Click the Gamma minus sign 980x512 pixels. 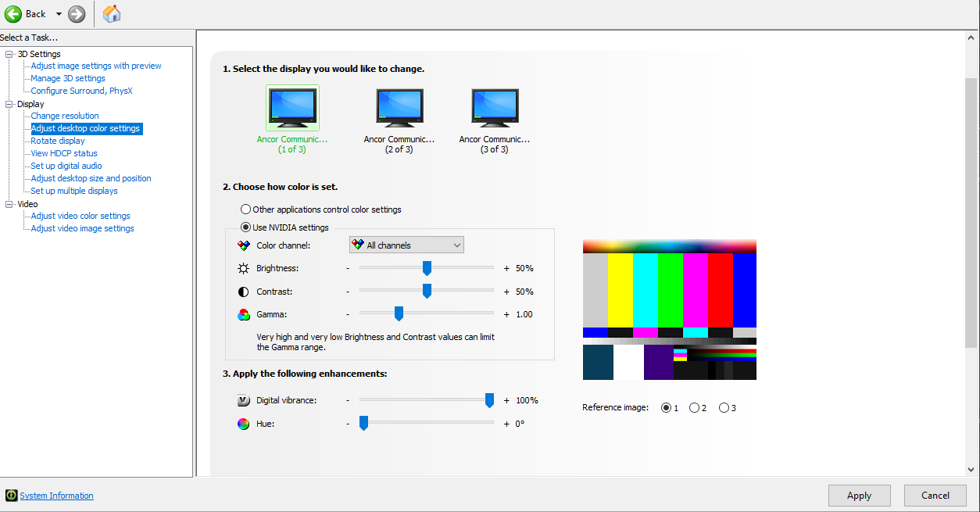tap(348, 314)
